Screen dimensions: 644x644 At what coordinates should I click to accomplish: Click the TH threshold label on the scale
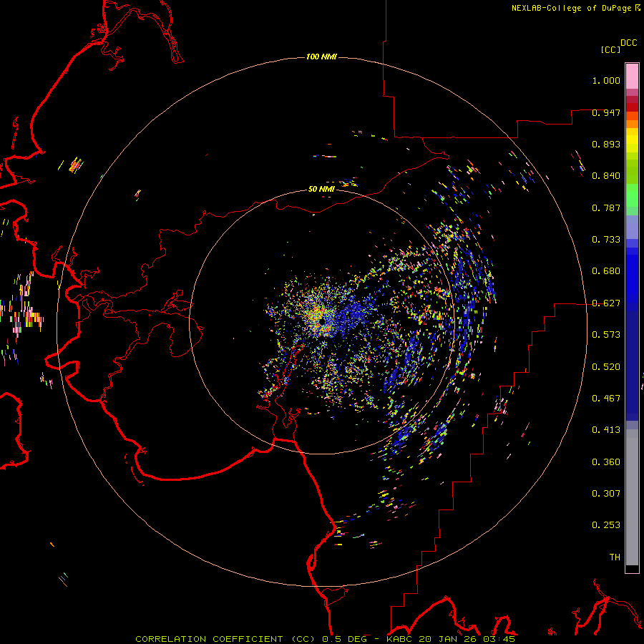pos(615,557)
